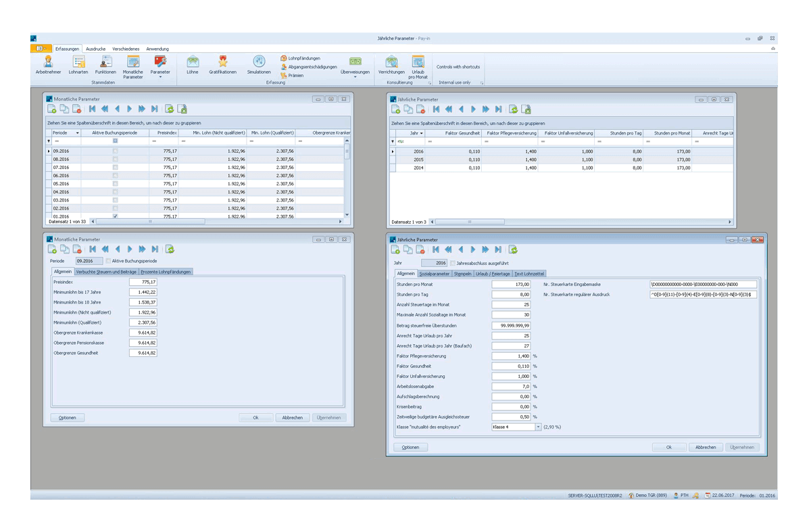The width and height of the screenshot is (811, 532).
Task: Open Urlaub pro Monat in ribbon
Action: [418, 68]
